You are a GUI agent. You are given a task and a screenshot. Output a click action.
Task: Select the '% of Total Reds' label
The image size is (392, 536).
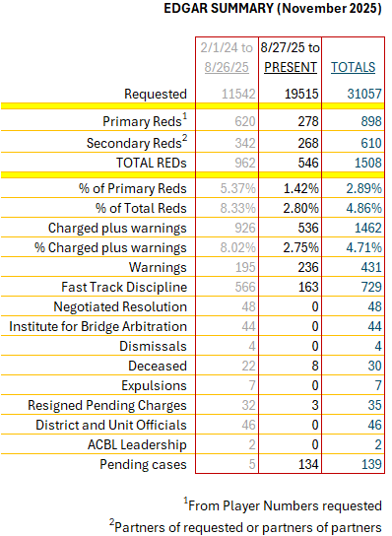click(141, 208)
